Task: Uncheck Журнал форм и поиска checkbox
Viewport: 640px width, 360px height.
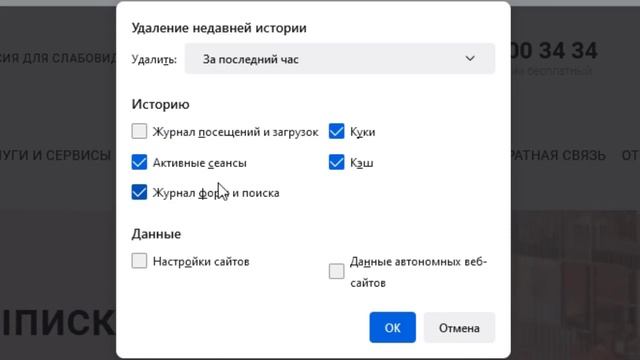Action: pos(139,192)
